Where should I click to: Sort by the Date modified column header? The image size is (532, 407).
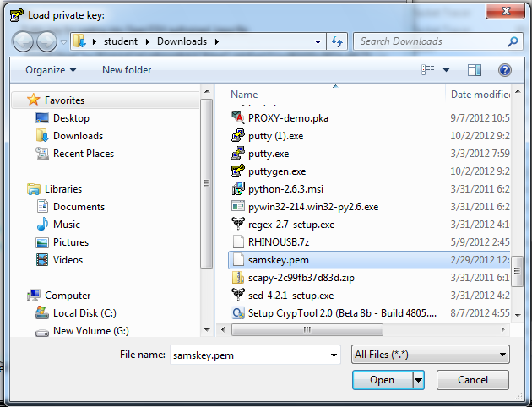(480, 95)
